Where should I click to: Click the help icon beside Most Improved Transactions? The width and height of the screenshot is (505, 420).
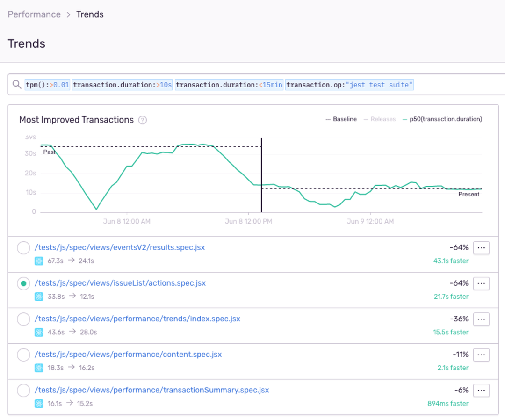[x=143, y=120]
